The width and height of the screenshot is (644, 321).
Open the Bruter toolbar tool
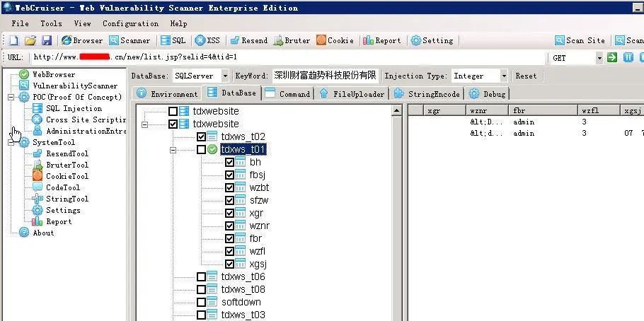point(292,40)
